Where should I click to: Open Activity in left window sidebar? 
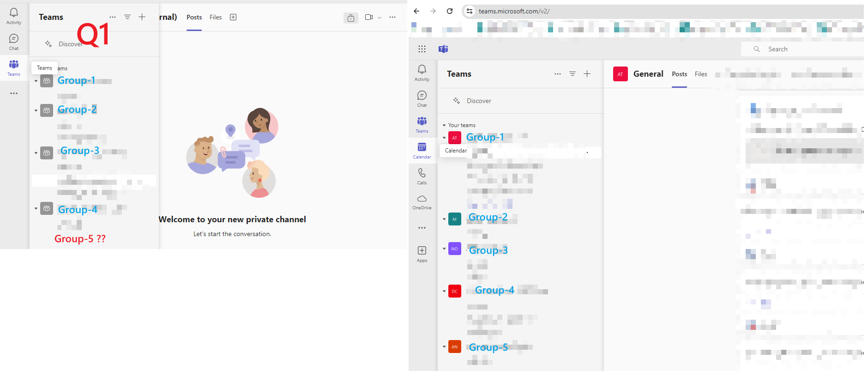(14, 16)
